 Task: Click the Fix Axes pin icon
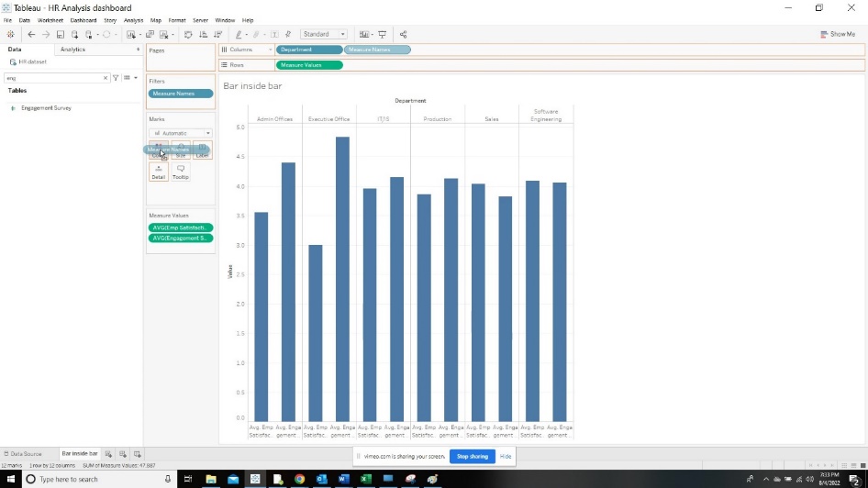click(288, 34)
